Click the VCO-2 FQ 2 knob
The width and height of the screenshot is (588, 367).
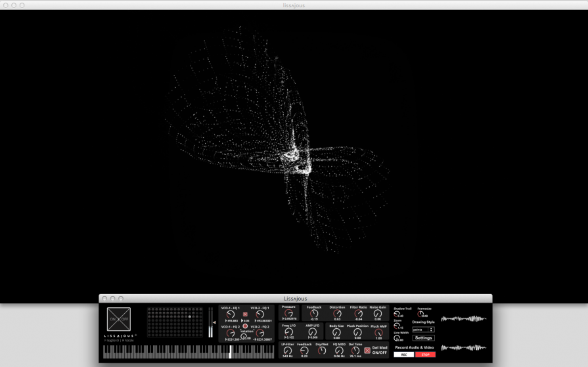(x=260, y=333)
